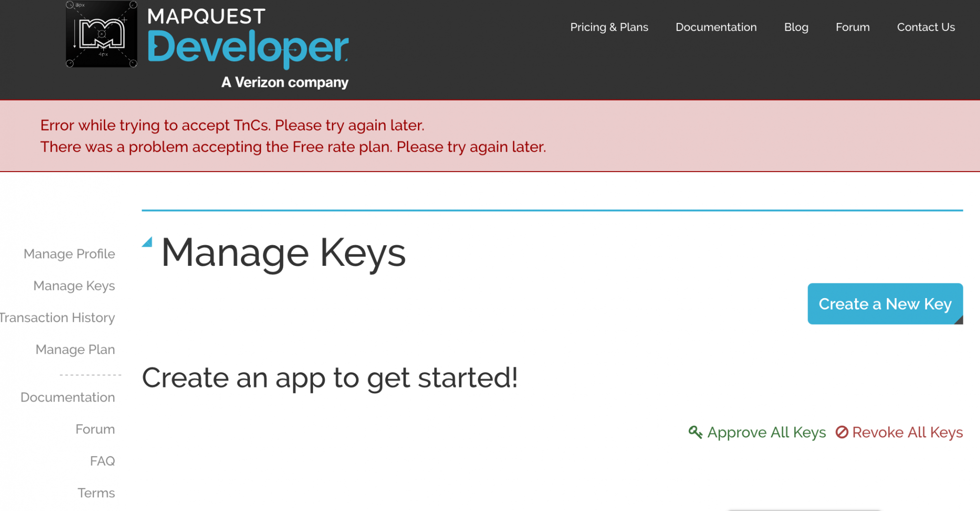Screen dimensions: 980x511
Task: Click the red revoke circle icon
Action: pos(842,432)
